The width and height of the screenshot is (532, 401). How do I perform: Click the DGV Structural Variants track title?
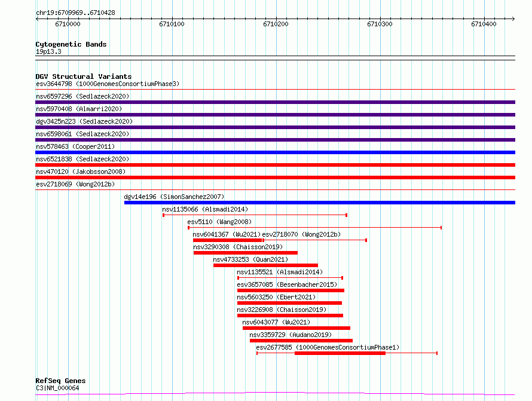click(x=84, y=76)
